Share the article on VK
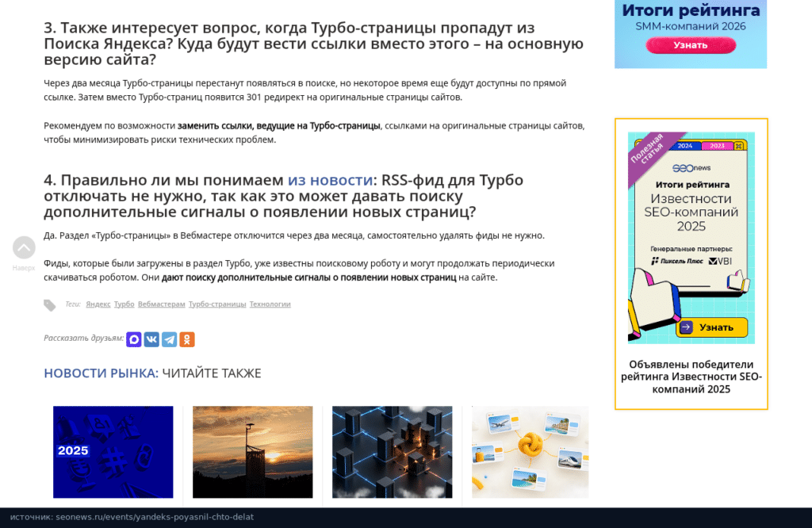Image resolution: width=812 pixels, height=528 pixels. [151, 339]
